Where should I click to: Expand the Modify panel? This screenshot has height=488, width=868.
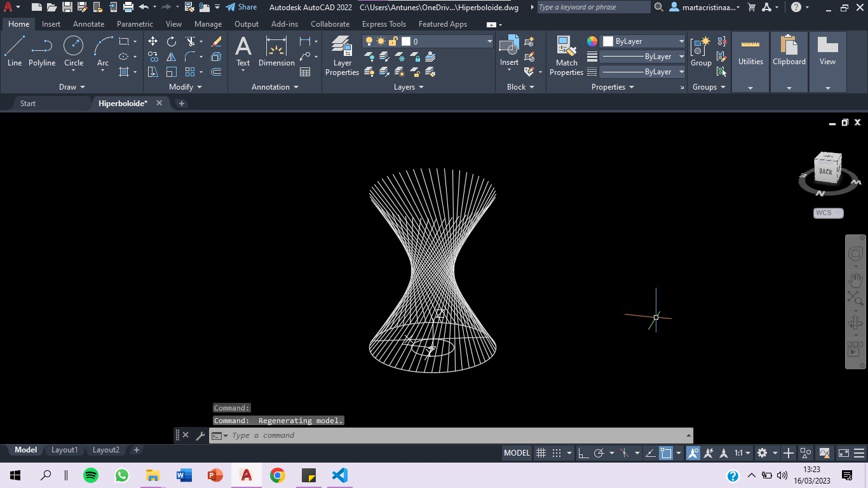coord(186,87)
